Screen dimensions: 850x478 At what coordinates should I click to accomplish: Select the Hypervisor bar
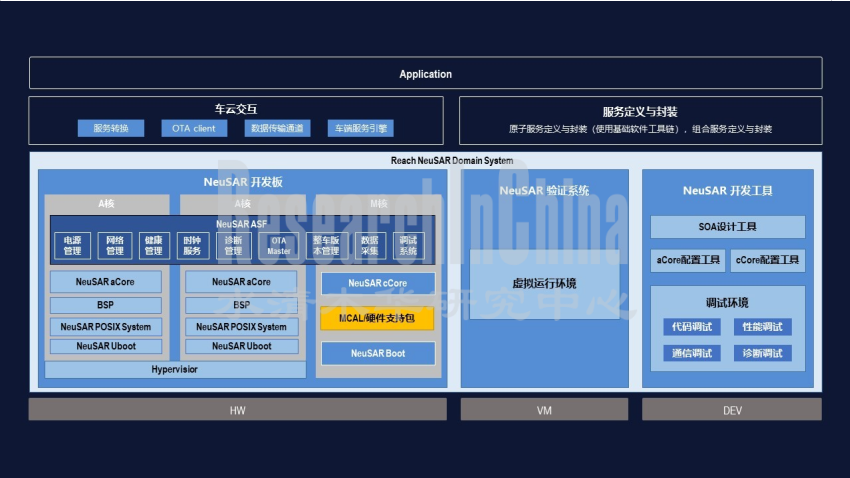[175, 370]
